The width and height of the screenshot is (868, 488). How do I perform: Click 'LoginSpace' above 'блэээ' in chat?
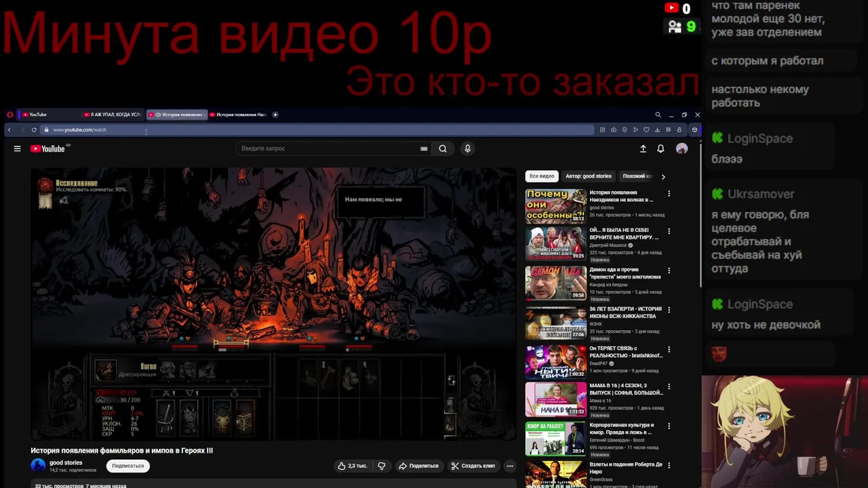click(x=759, y=138)
